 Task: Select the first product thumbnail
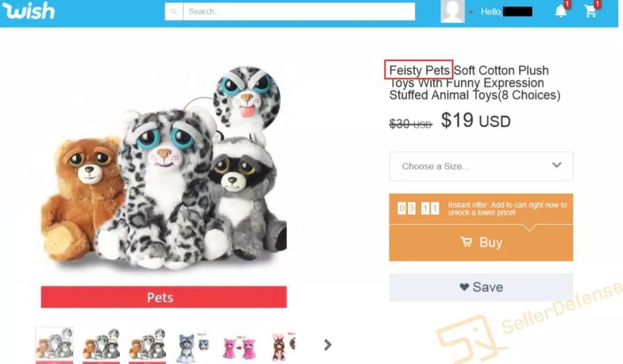55,346
